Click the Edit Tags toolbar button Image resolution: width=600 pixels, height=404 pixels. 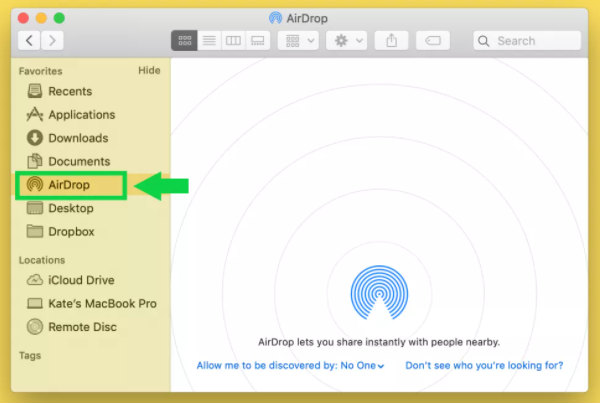[433, 41]
